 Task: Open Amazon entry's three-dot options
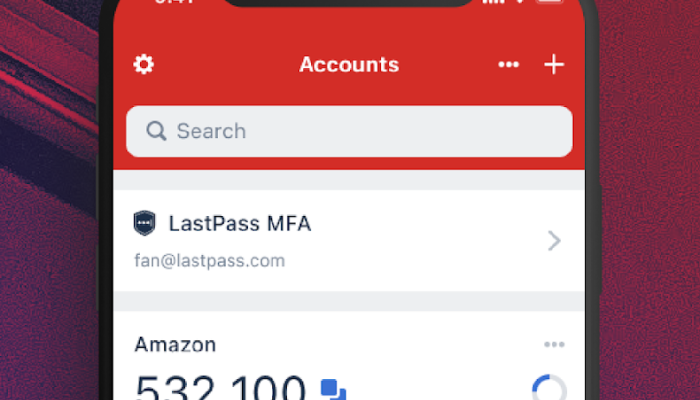[554, 344]
